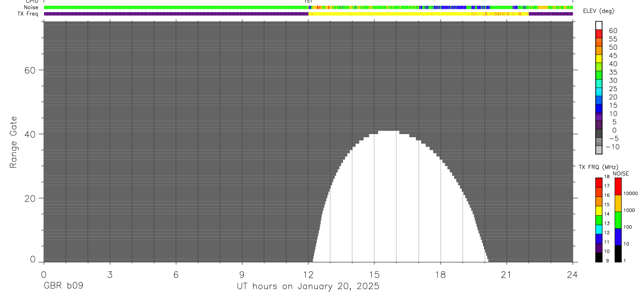Pick the orange swatch in NOISE legend

click(x=618, y=203)
